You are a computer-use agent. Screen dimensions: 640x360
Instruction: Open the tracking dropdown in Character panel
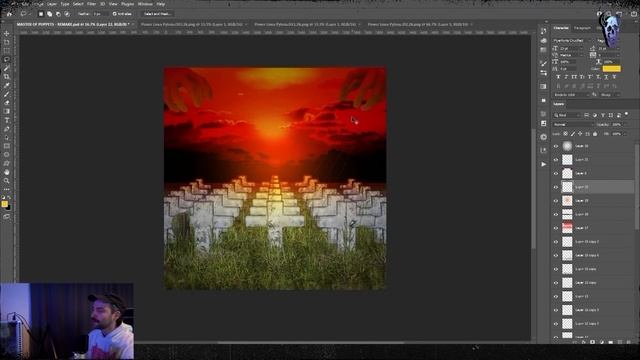point(609,55)
